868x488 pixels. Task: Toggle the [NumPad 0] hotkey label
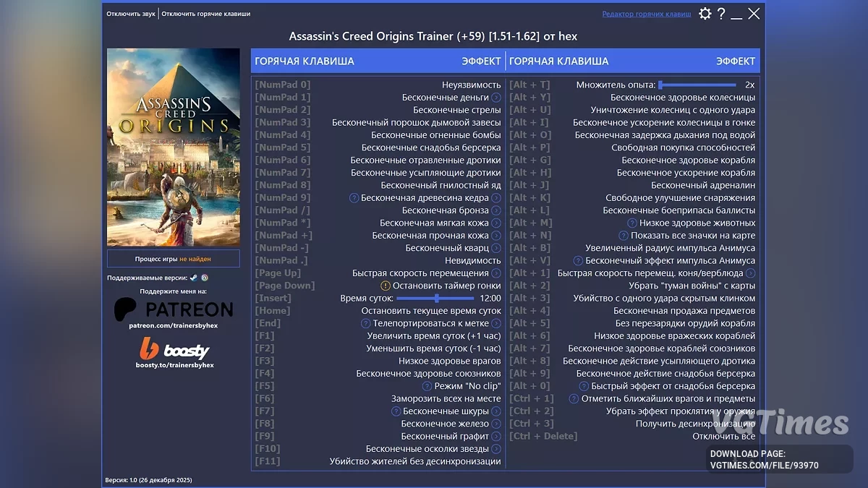tap(283, 85)
